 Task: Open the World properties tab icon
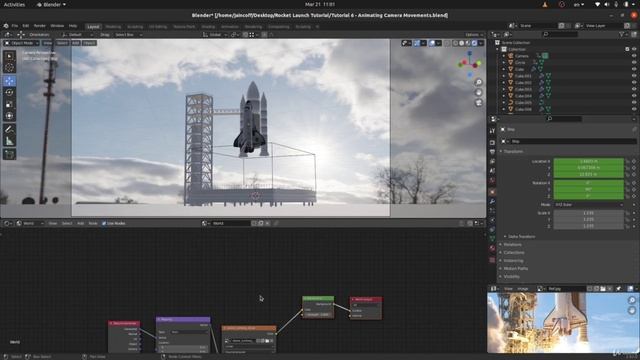(492, 181)
